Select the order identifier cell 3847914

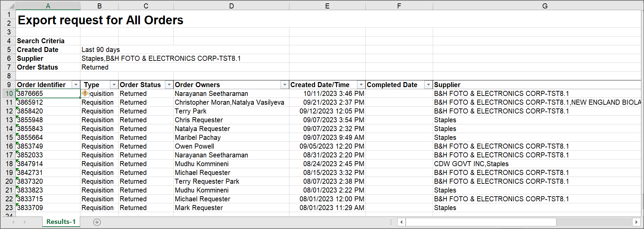click(48, 164)
